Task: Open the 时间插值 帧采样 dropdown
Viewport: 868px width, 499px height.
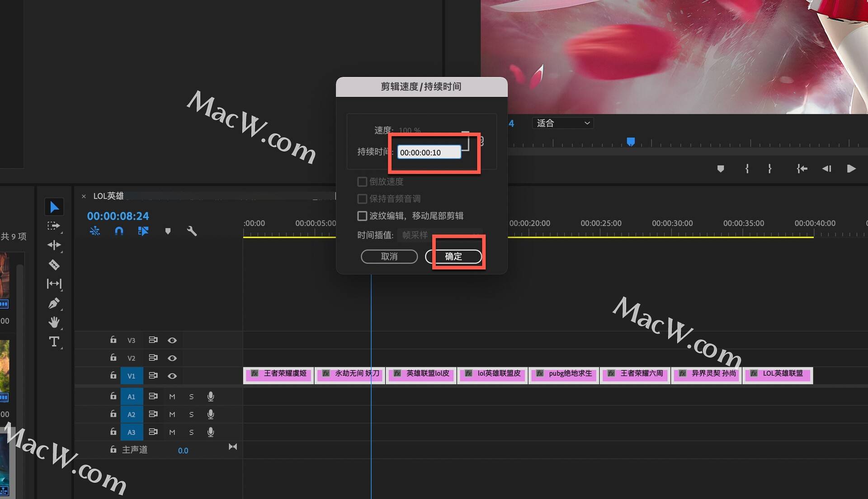Action: pos(439,235)
